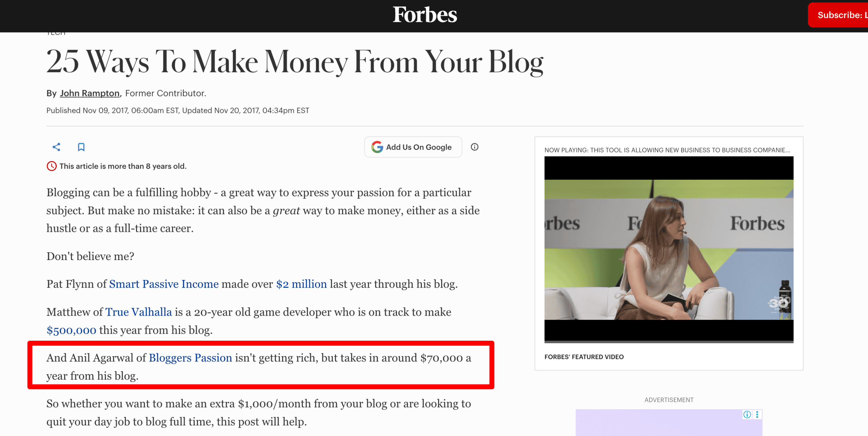
Task: Open the Bloggers Passion link
Action: [x=190, y=358]
